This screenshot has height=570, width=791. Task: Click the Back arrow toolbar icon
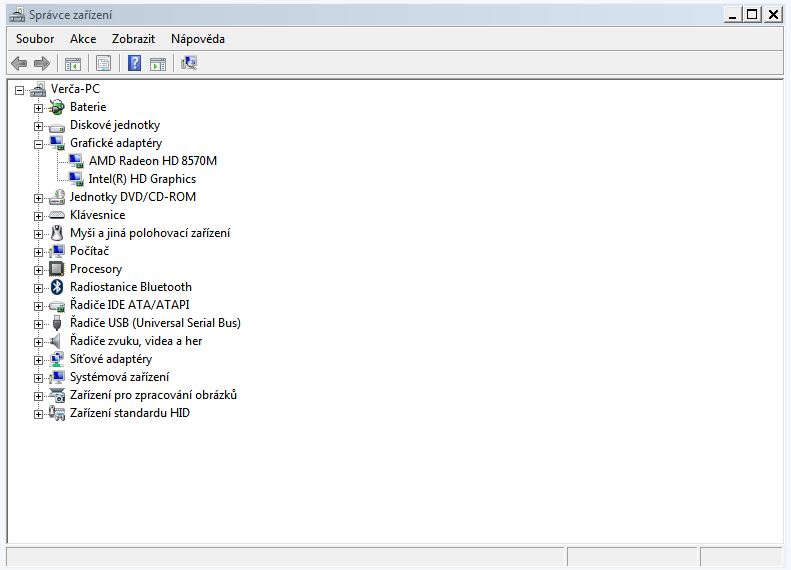pos(19,64)
